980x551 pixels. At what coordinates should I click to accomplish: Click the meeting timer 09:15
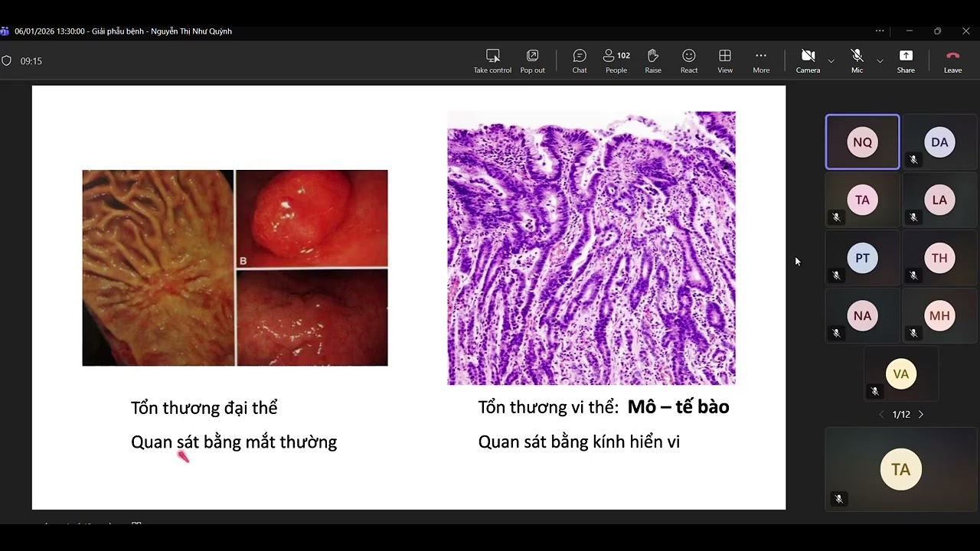coord(31,61)
